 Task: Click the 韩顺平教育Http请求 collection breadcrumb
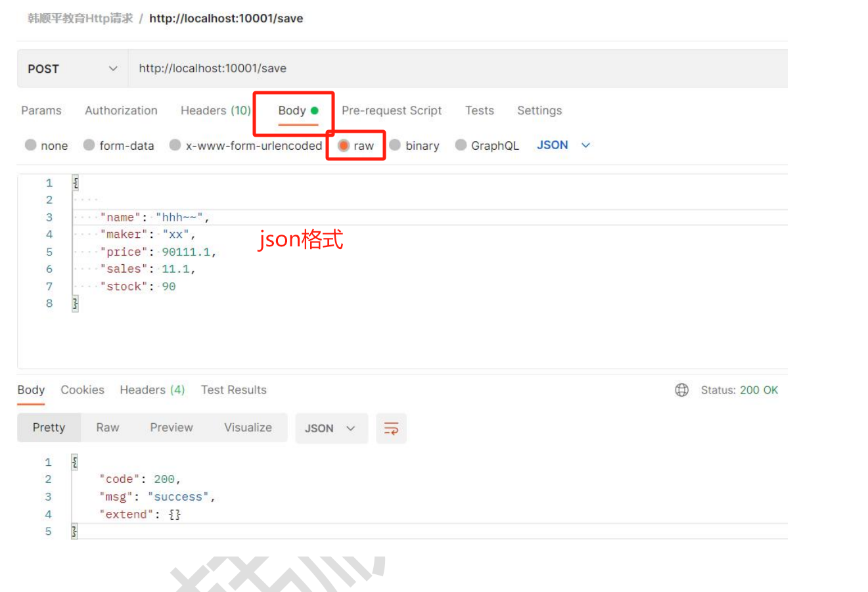click(x=80, y=18)
